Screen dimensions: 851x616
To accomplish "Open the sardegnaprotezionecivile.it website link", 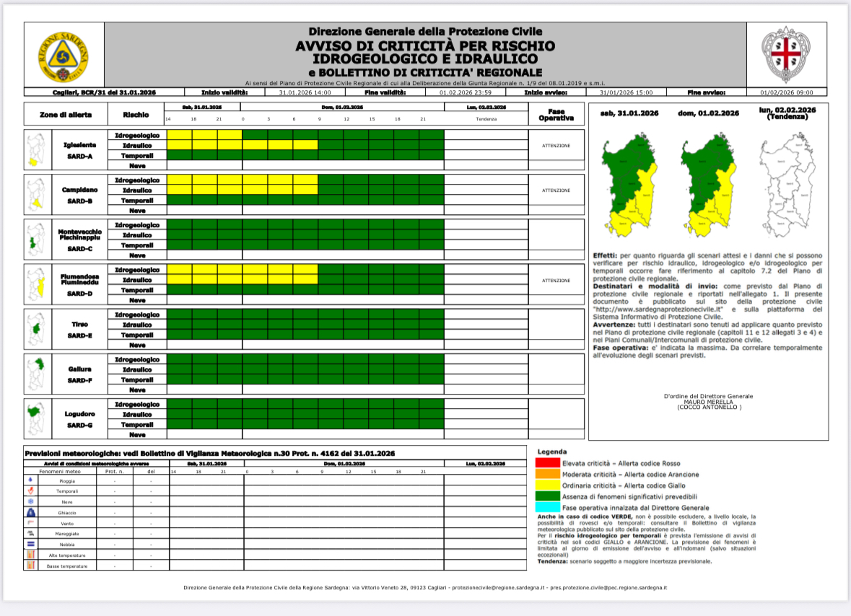I will [x=638, y=309].
